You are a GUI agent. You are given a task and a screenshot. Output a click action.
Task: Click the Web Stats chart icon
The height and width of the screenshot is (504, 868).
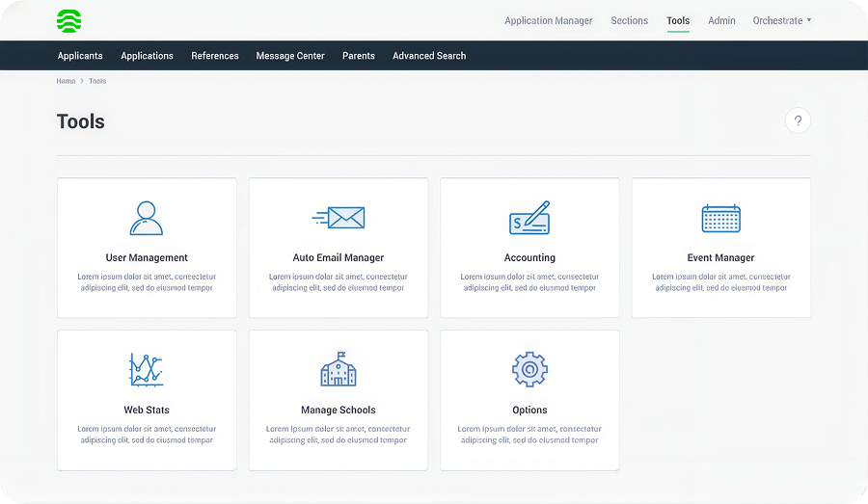point(147,369)
